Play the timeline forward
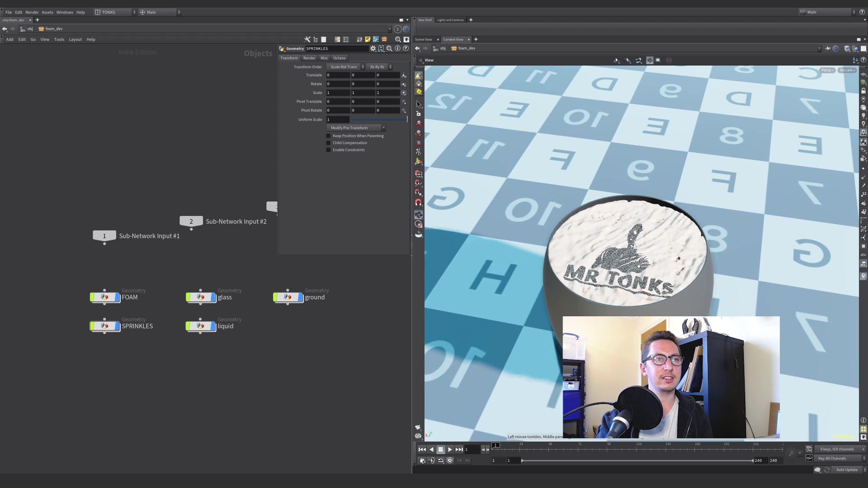The width and height of the screenshot is (868, 488). click(450, 449)
